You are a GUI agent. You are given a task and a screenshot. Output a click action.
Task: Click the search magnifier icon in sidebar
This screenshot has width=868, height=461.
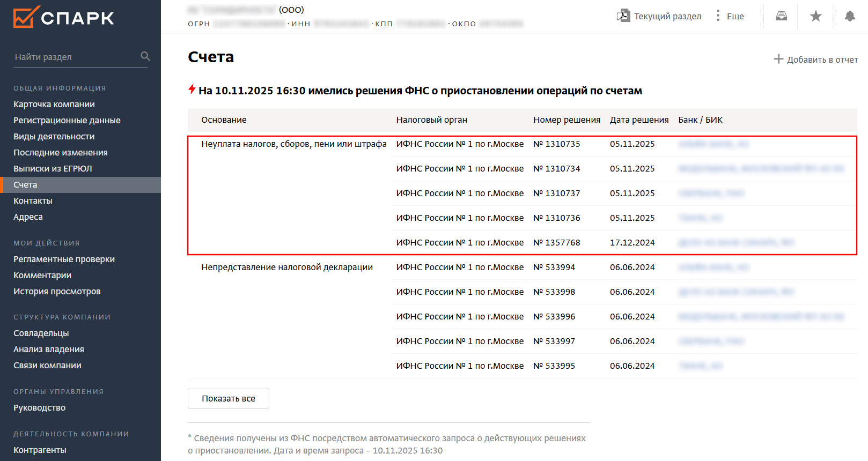pos(145,56)
